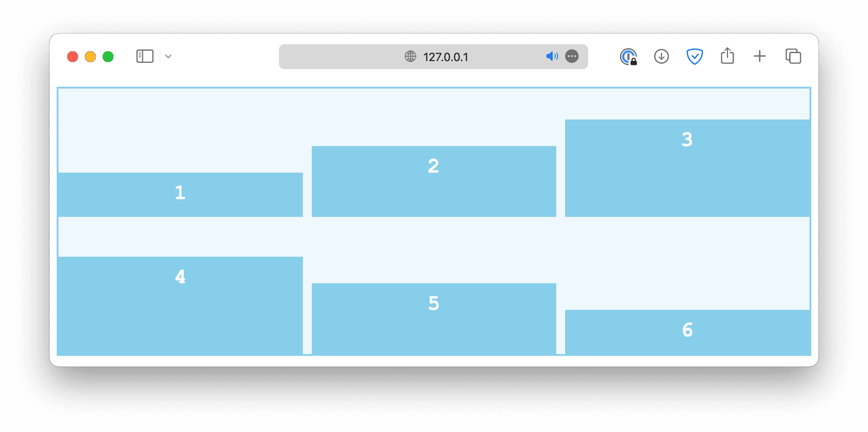This screenshot has height=432, width=868.
Task: Select the grid box labeled 3
Action: tap(687, 168)
